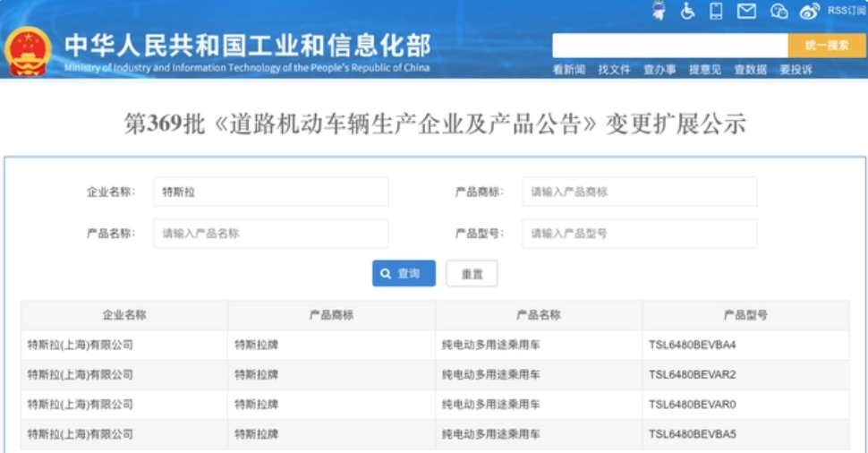
Task: Open the wheelchair accessibility mode icon
Action: (687, 11)
